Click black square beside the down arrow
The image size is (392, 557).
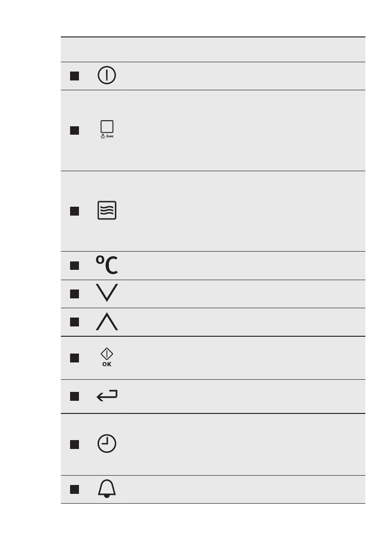74,294
